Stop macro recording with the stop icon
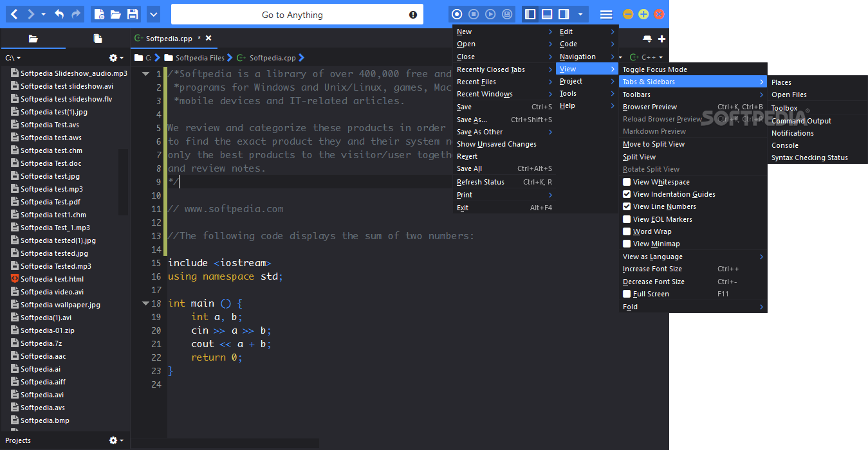The width and height of the screenshot is (868, 450). click(x=474, y=14)
